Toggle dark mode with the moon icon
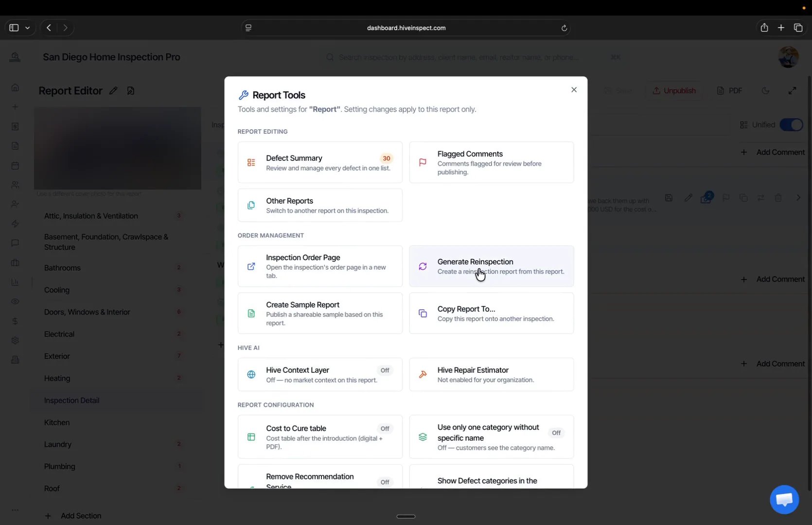Image resolution: width=812 pixels, height=525 pixels. click(x=766, y=91)
